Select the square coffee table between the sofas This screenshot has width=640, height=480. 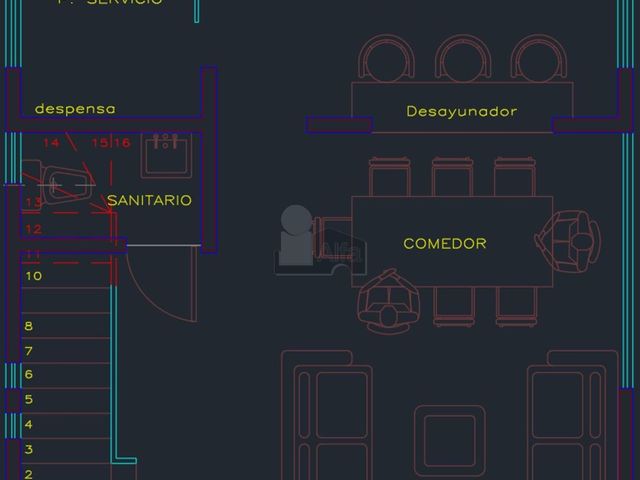(x=450, y=441)
